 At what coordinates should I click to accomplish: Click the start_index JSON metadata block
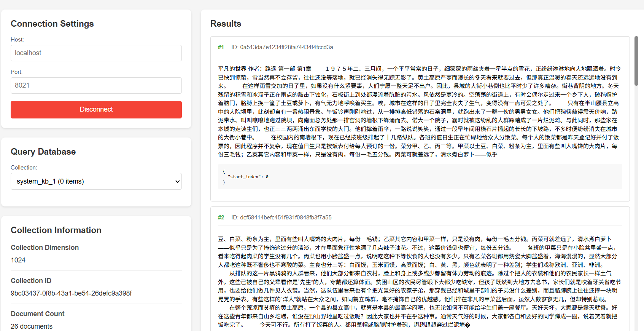420,177
